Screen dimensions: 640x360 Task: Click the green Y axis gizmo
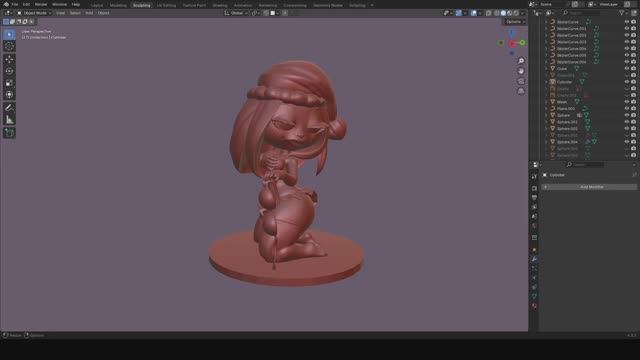point(522,42)
